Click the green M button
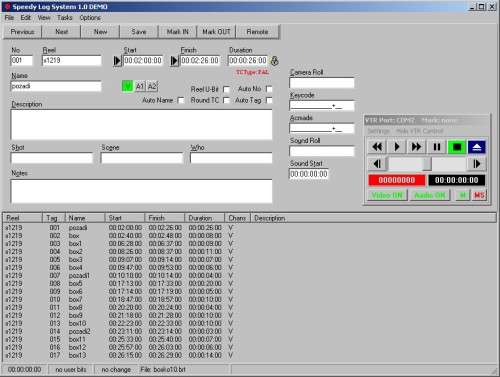Viewport: 500px width, 377px height. coord(463,195)
